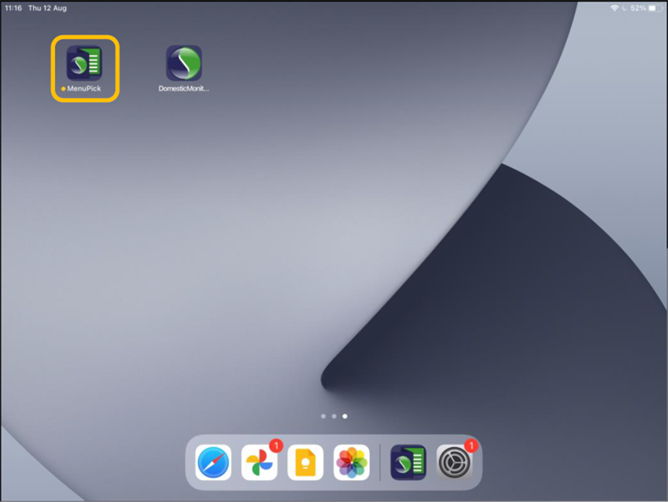The width and height of the screenshot is (668, 502).
Task: Tap the first home screen page dot
Action: (323, 416)
